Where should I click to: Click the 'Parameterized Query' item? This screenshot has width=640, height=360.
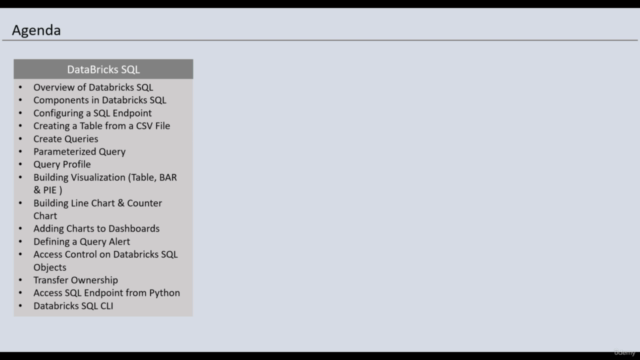[x=80, y=151]
